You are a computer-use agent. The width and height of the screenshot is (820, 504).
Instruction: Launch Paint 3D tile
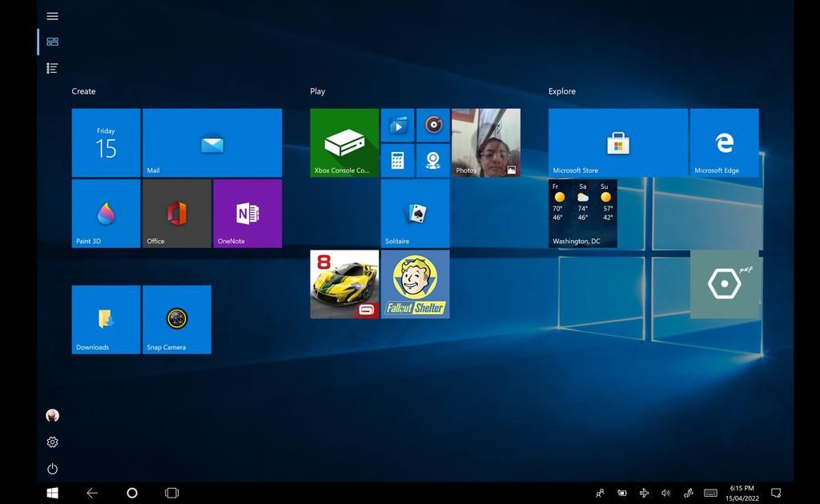[x=107, y=214]
